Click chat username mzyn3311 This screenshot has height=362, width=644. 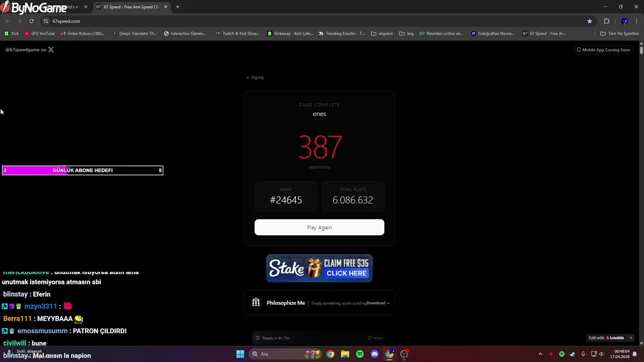tap(40, 306)
